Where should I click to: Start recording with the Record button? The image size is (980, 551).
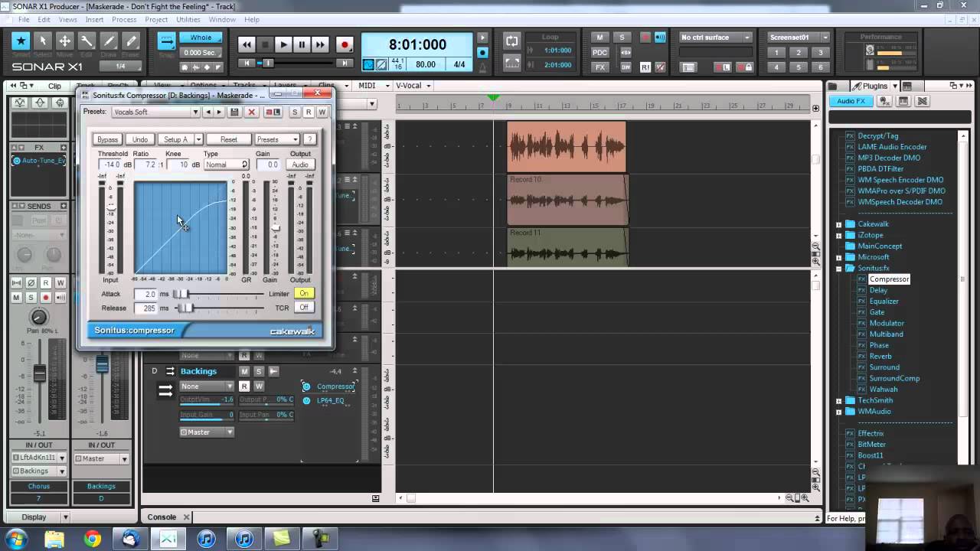pyautogui.click(x=345, y=45)
